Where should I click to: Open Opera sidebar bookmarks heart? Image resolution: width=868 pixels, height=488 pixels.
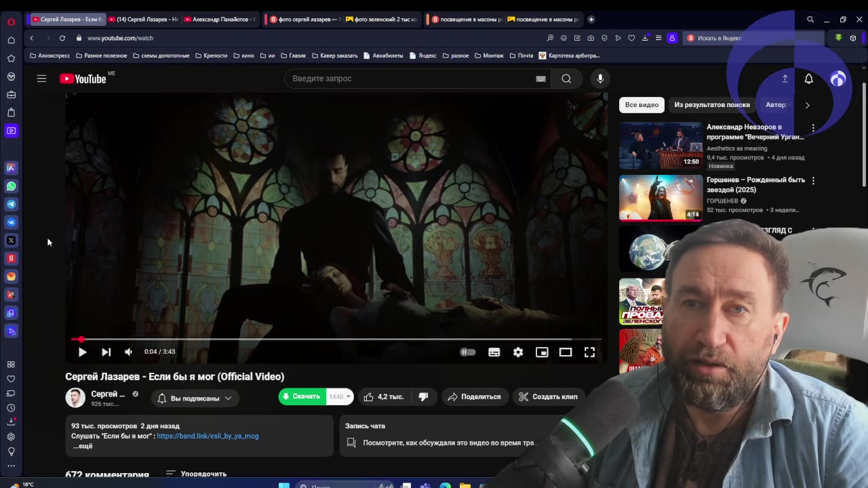[x=11, y=379]
